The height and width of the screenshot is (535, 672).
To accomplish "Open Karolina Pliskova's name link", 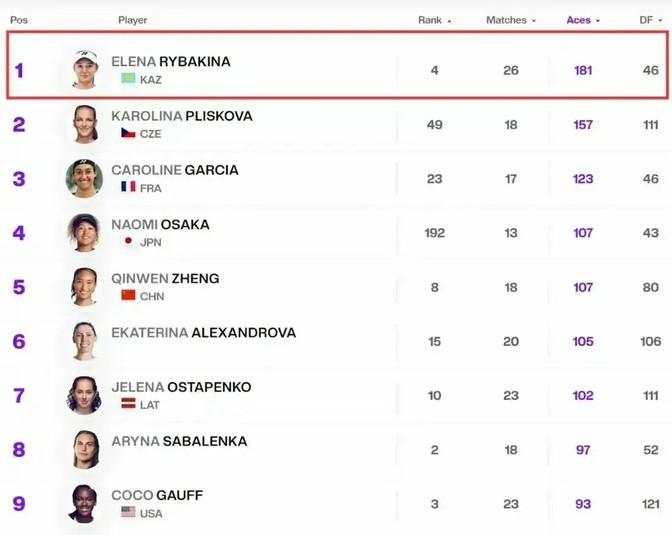I will point(181,116).
